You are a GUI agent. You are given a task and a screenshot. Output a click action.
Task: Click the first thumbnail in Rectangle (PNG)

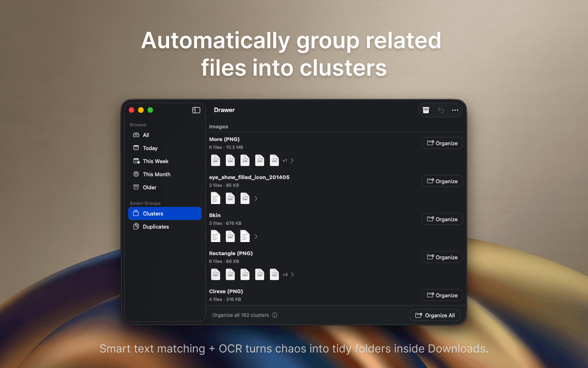pos(216,274)
